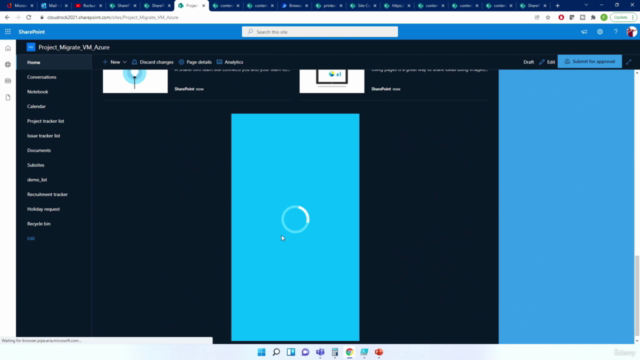This screenshot has width=640, height=360.
Task: Open Microsoft Teams from the taskbar
Action: coord(320,352)
